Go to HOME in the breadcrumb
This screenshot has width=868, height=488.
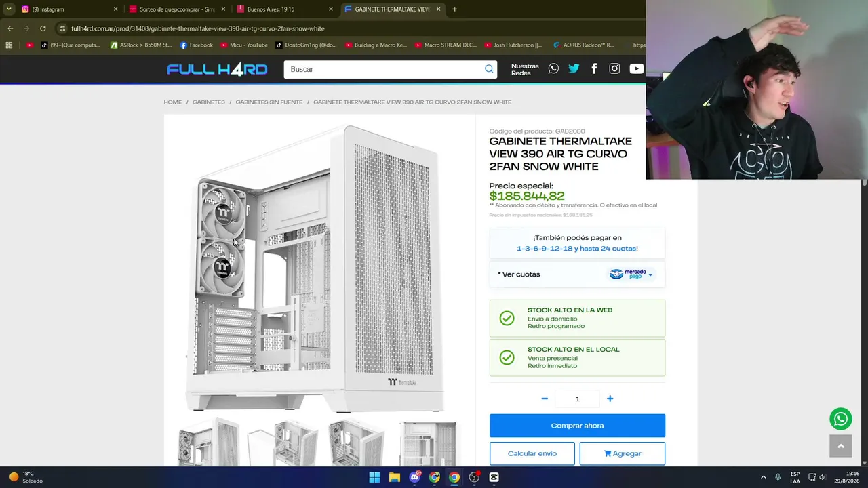tap(173, 102)
